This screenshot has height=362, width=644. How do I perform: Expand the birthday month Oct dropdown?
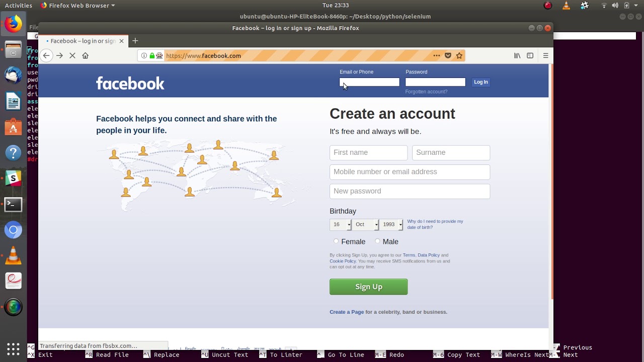coord(365,225)
